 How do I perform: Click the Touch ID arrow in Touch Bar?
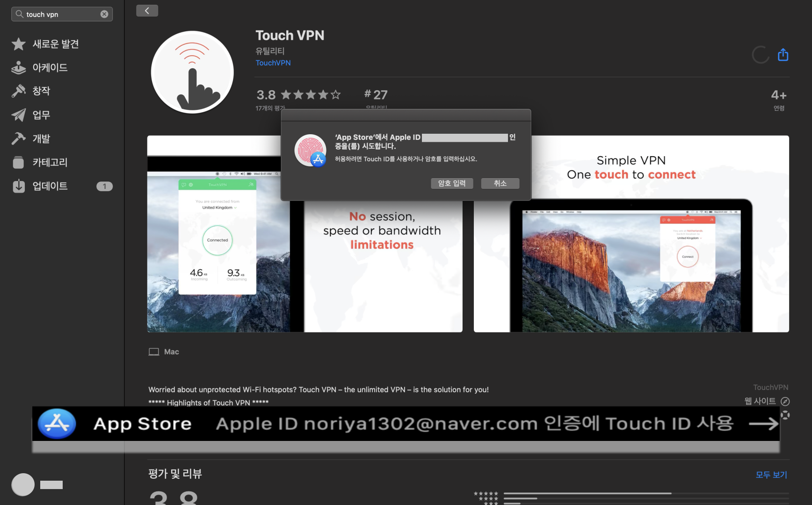tap(763, 424)
